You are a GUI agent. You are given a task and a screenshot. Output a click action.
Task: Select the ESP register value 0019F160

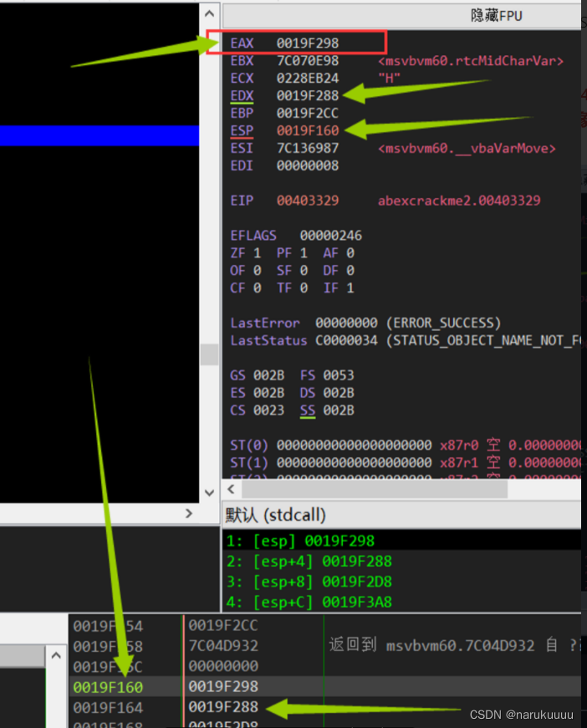click(x=308, y=130)
